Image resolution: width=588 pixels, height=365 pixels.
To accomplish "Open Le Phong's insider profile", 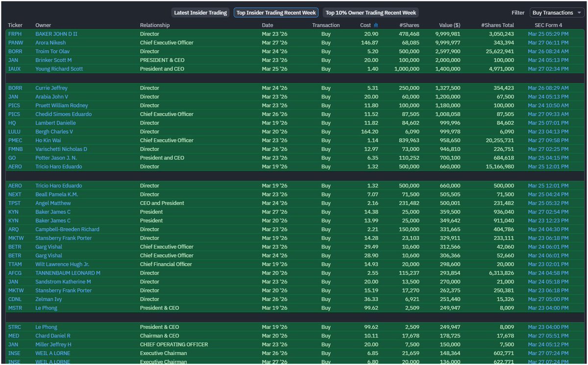I will pos(46,308).
